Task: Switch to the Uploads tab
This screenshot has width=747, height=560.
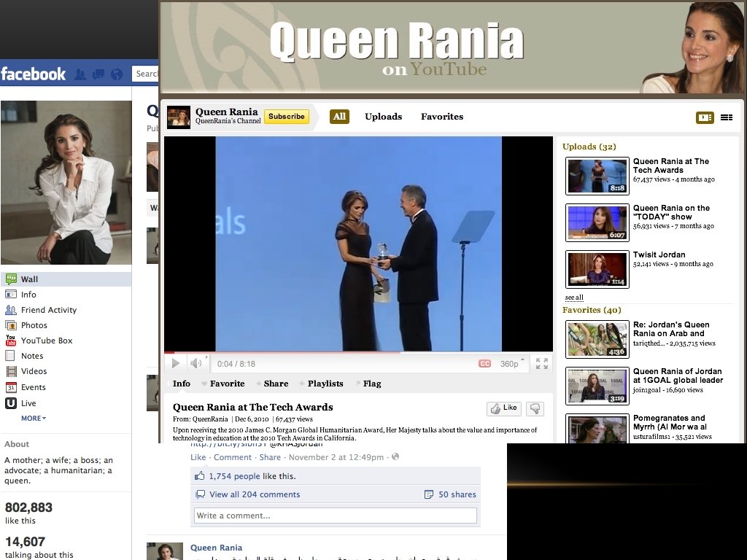Action: [x=384, y=116]
